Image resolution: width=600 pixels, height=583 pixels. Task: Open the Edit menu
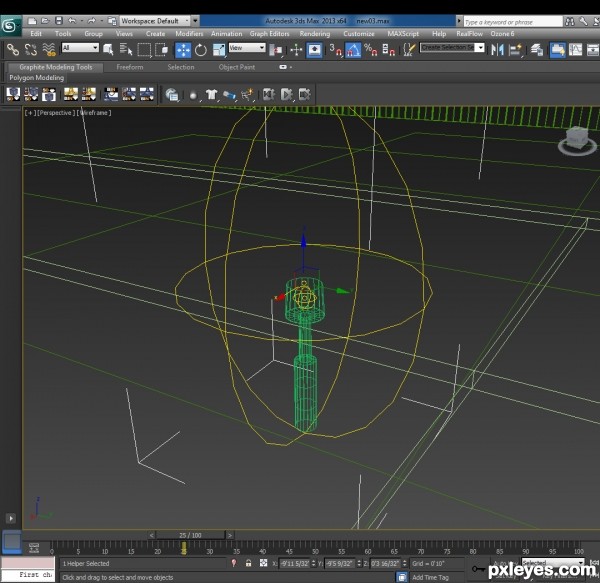(36, 34)
